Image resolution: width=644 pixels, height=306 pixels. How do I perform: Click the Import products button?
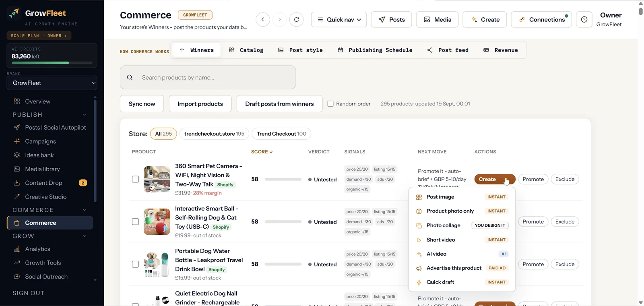click(200, 103)
